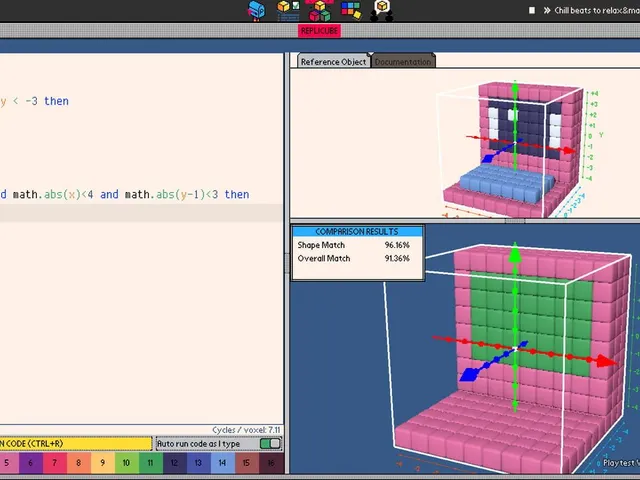This screenshot has height=480, width=640.
Task: Pick color swatch 14 light blue
Action: [x=222, y=463]
